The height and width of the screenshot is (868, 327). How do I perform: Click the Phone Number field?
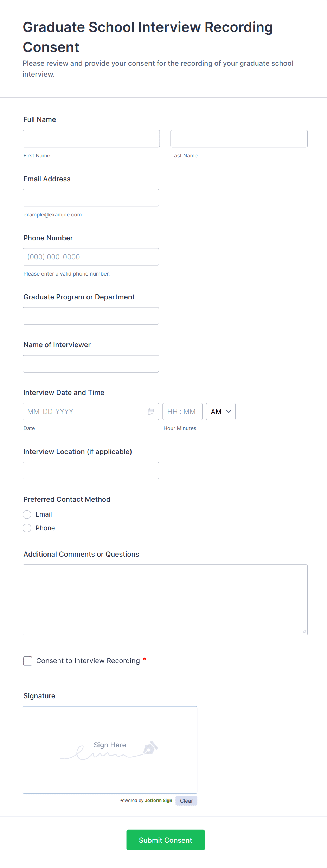[91, 257]
